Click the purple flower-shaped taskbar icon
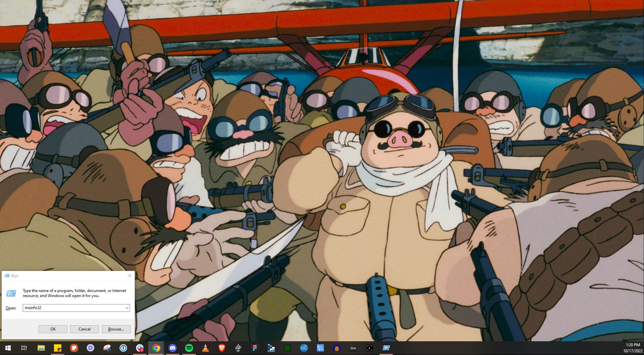The width and height of the screenshot is (644, 355). 90,348
